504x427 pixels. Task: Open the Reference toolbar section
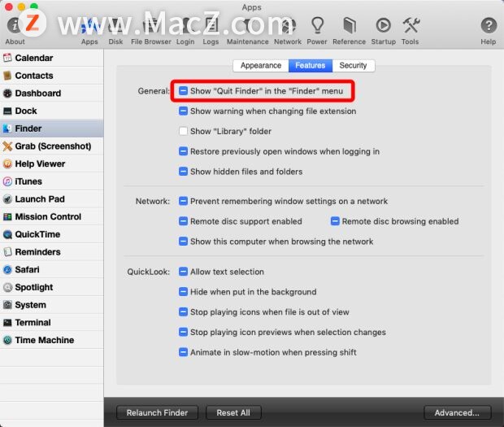(349, 31)
